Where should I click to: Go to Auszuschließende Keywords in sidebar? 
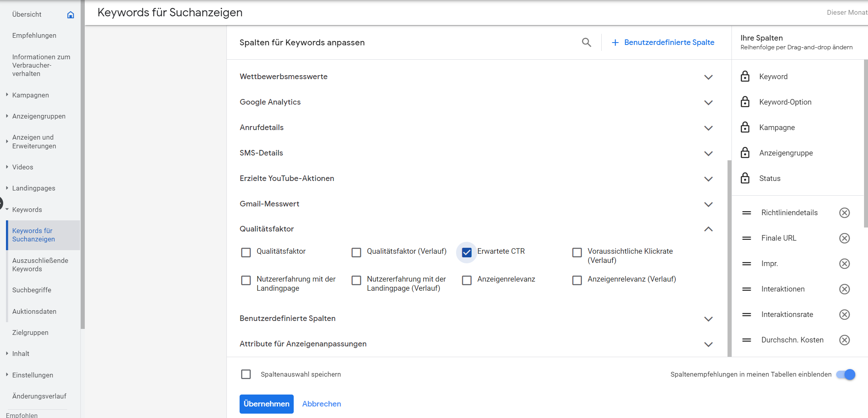[40, 264]
